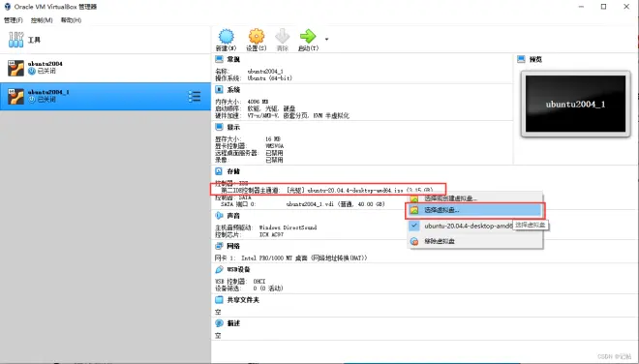Choose 移除虚拟盘 remove disk entry
Screen dimensions: 639x364
click(475, 241)
